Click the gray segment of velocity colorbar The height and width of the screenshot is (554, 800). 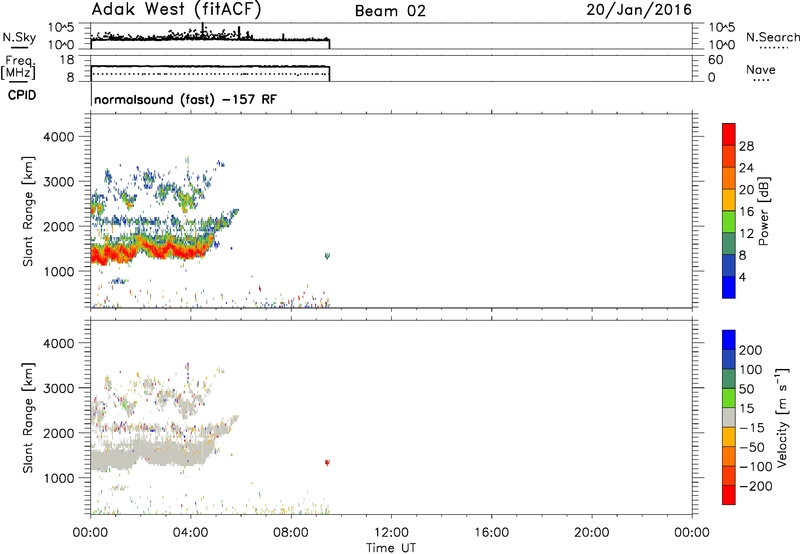tap(729, 417)
